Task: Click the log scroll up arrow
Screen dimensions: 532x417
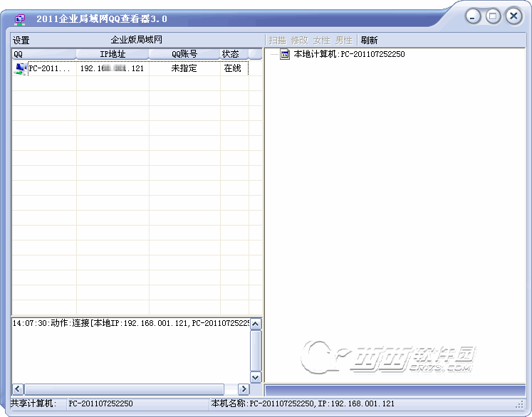Action: tap(256, 324)
